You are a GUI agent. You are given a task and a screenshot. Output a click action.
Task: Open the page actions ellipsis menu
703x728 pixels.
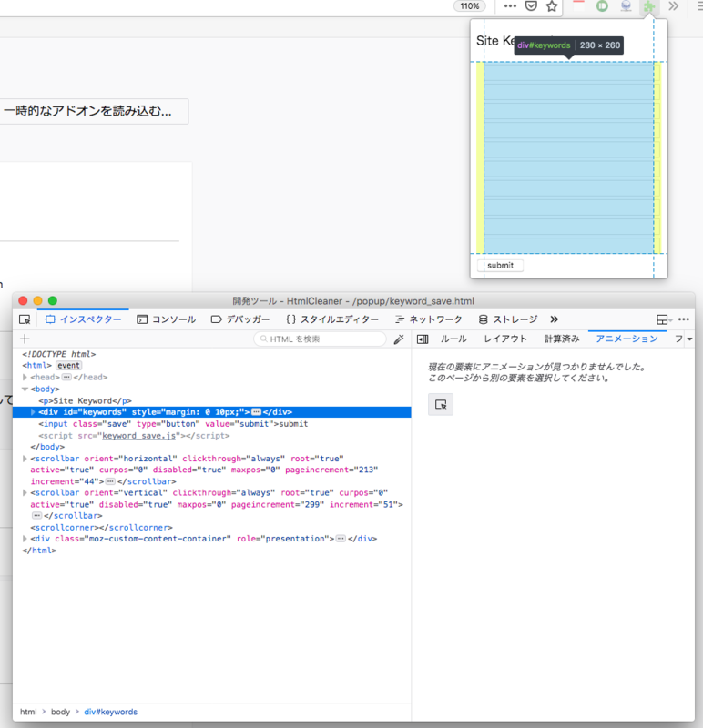tap(510, 6)
